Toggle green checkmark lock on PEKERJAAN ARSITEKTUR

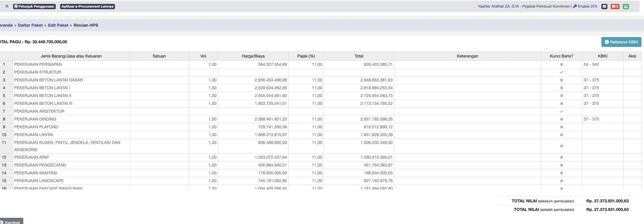562,111
